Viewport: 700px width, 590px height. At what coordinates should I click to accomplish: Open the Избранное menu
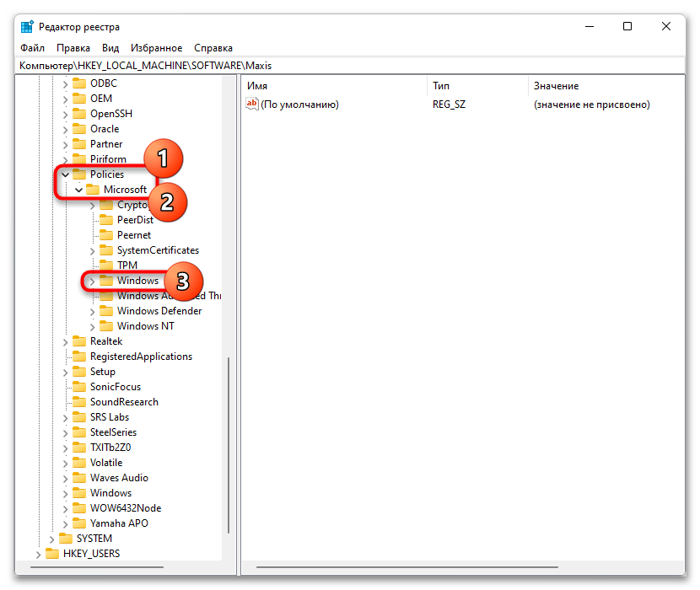[156, 48]
